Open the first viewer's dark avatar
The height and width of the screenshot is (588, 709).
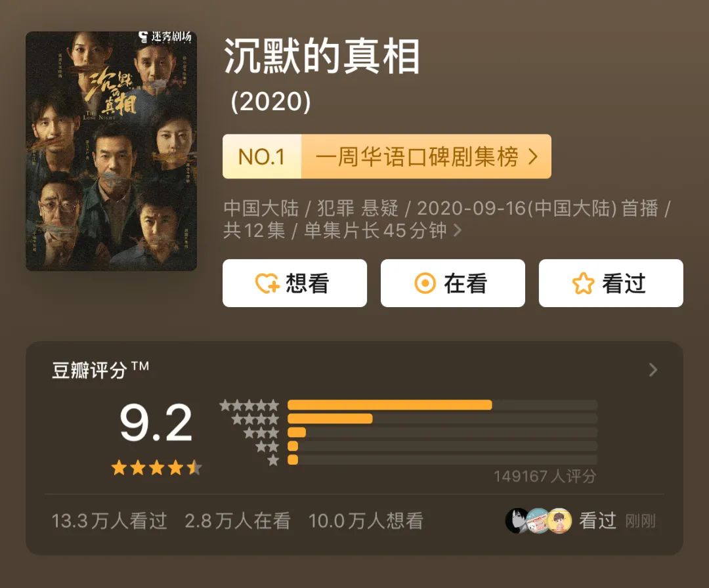[x=517, y=521]
